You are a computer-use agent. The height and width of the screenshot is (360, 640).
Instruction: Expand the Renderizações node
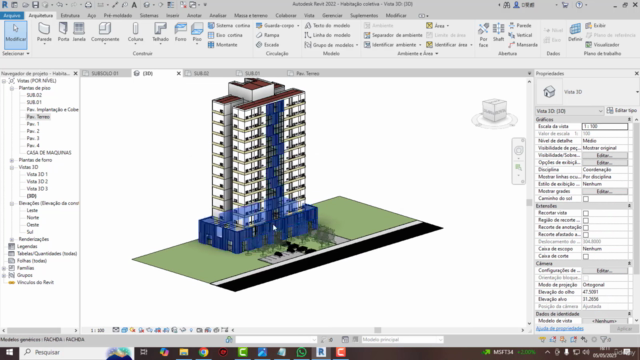pos(12,239)
